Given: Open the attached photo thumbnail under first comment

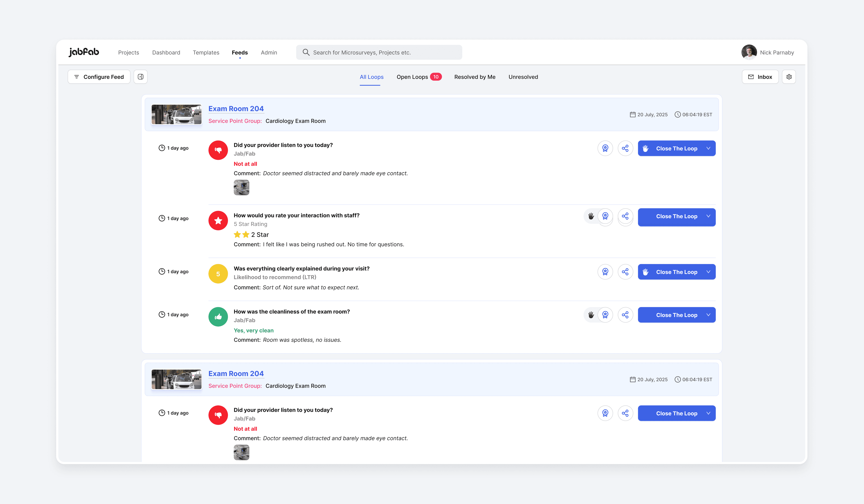Looking at the screenshot, I should tap(241, 188).
